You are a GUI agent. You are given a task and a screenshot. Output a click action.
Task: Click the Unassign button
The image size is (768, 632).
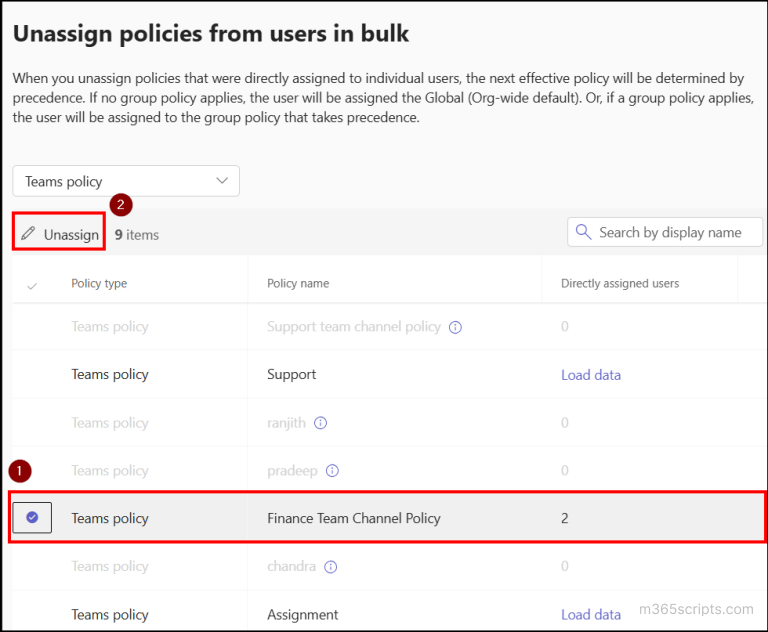click(59, 234)
